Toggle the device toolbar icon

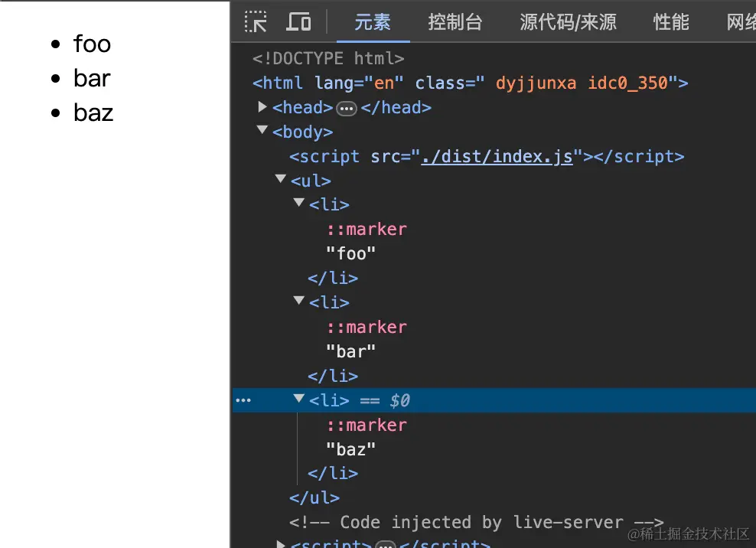[298, 21]
